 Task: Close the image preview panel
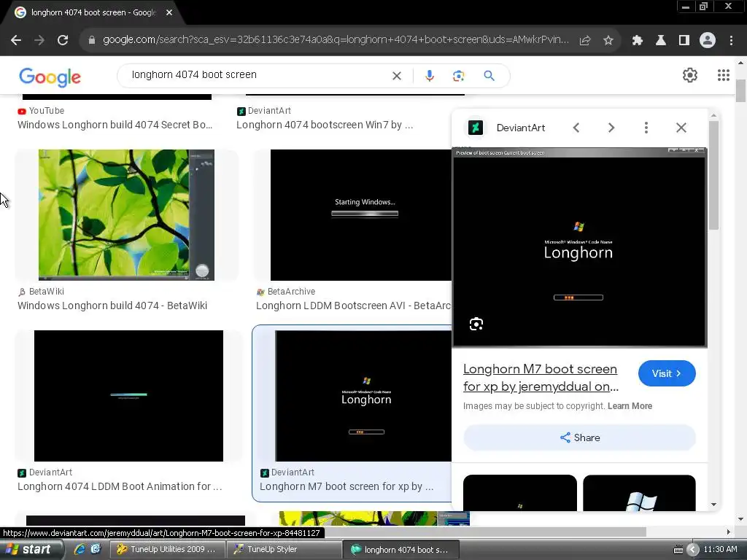(x=681, y=128)
